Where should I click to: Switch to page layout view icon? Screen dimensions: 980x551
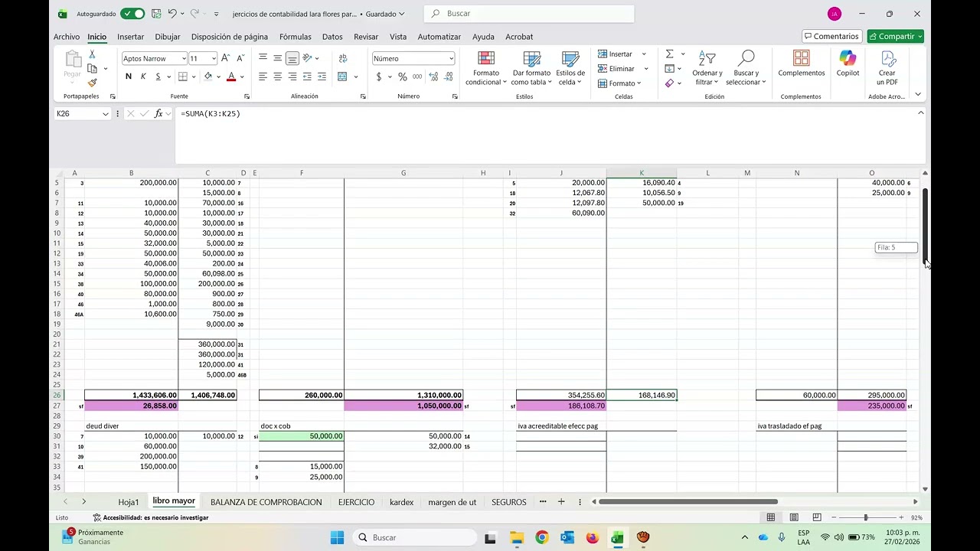[x=794, y=517]
